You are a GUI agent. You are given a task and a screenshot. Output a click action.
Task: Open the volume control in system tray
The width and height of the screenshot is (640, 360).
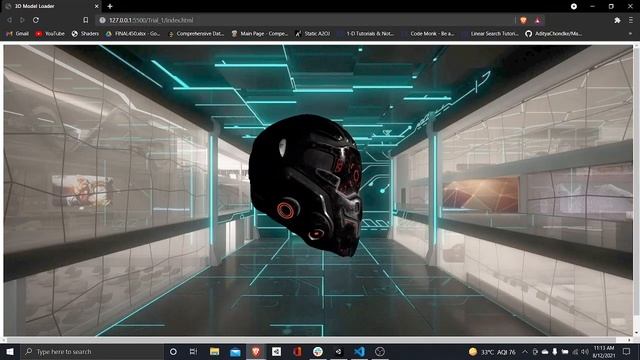tap(584, 351)
